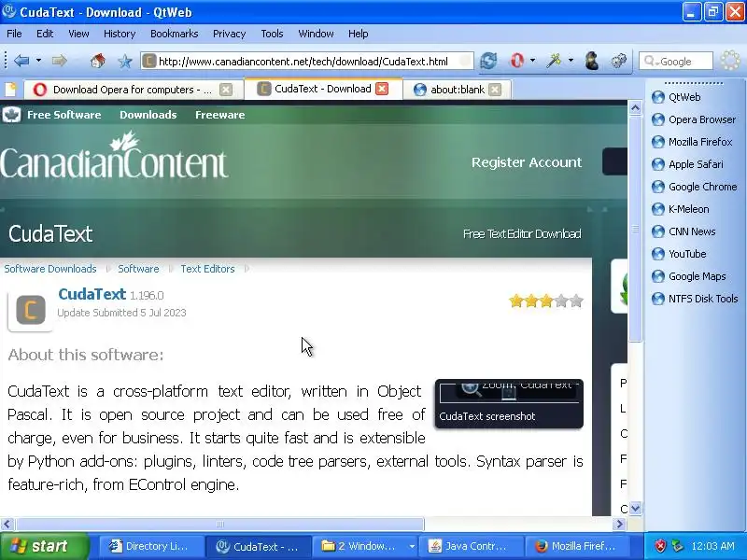Click the magic wand tool icon
This screenshot has width=747, height=560.
click(554, 61)
